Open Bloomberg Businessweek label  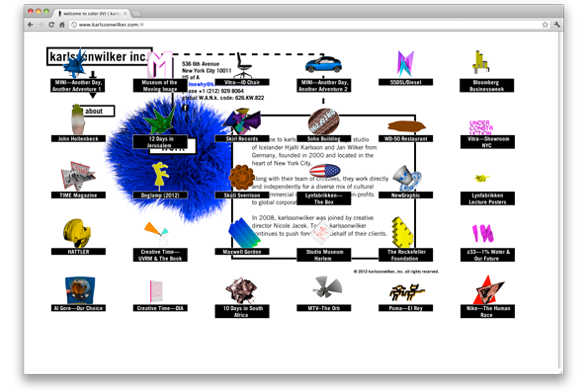point(487,86)
